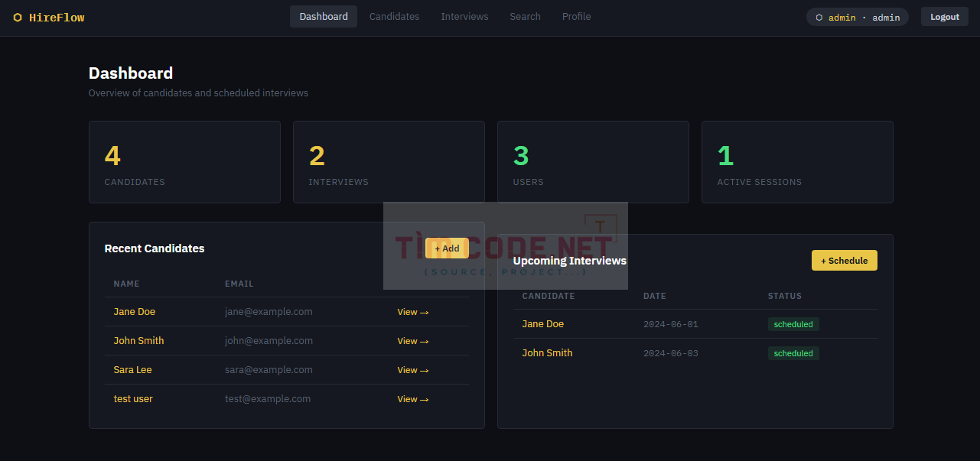
Task: Click the STATUS column header
Action: [785, 296]
